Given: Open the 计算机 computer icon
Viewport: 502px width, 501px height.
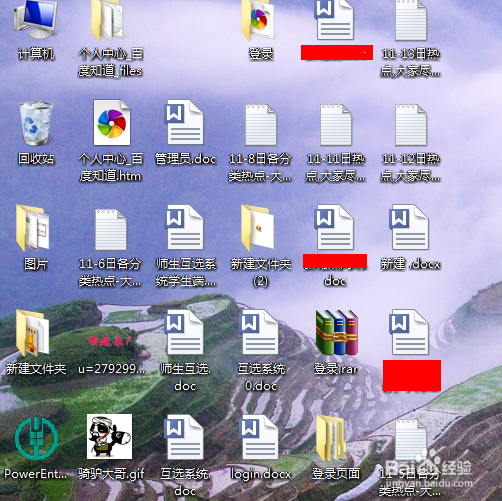Looking at the screenshot, I should (35, 18).
